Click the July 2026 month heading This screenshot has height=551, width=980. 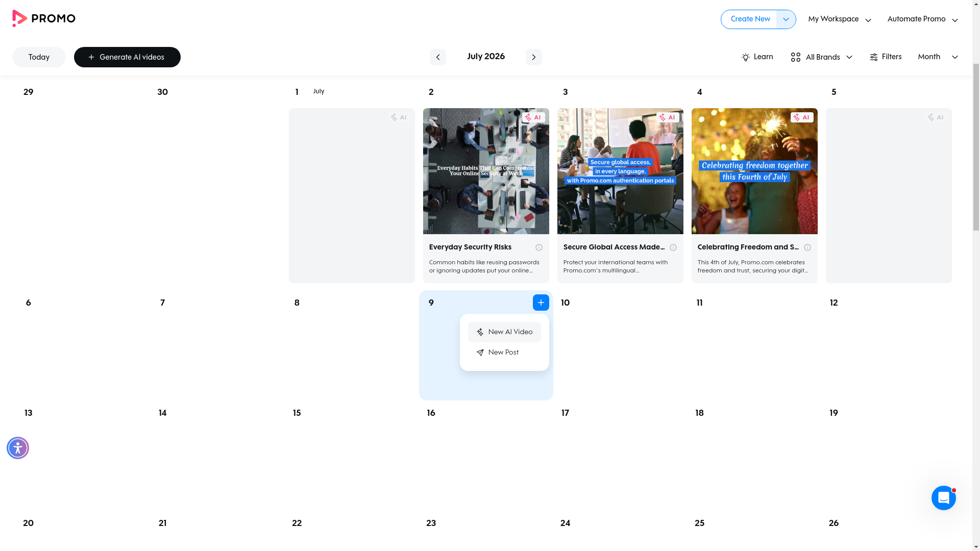(x=485, y=57)
